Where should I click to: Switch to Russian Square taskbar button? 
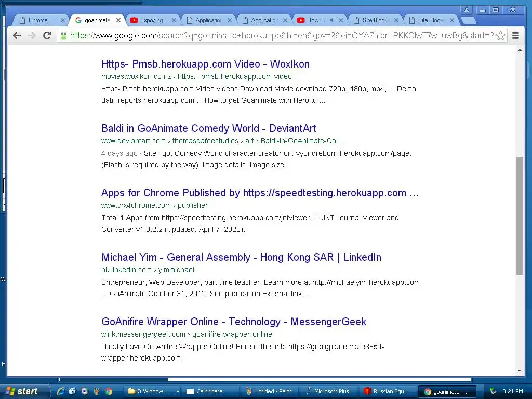click(389, 391)
